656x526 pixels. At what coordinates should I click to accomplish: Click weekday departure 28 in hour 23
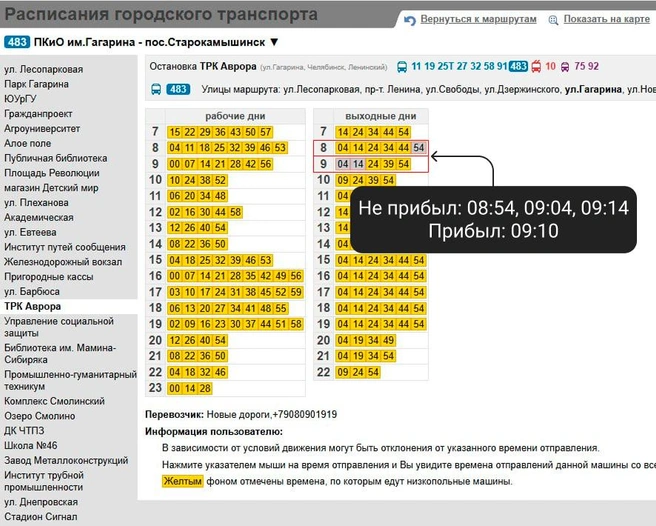[x=205, y=388]
